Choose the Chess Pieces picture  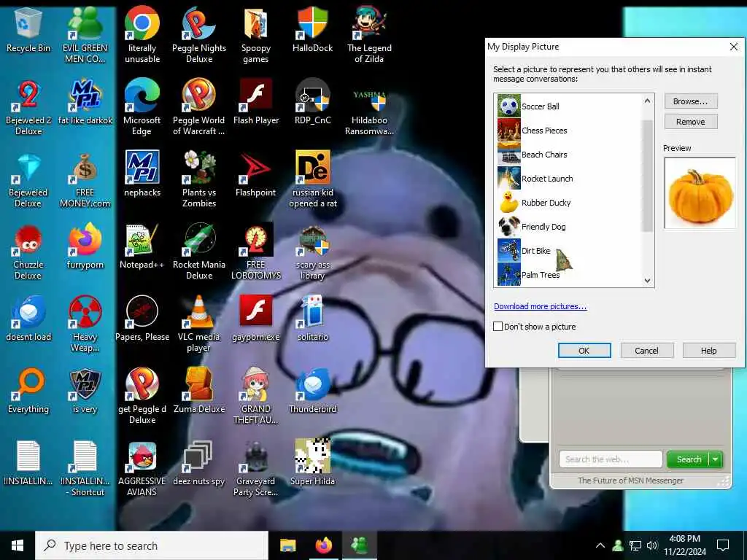click(x=569, y=131)
